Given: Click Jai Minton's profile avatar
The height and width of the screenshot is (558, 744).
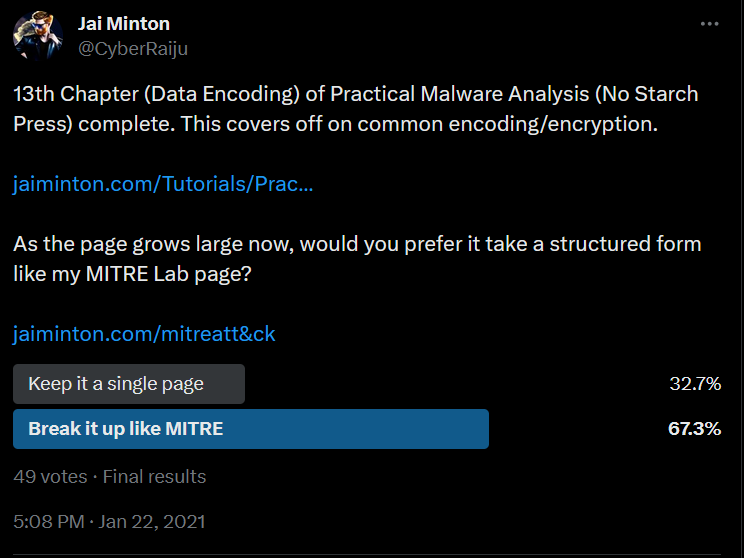Looking at the screenshot, I should point(38,35).
